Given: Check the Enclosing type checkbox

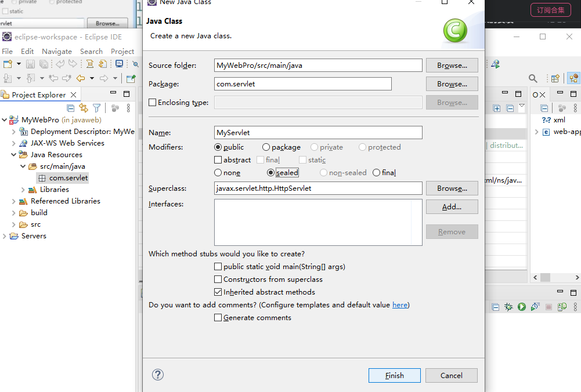Looking at the screenshot, I should pyautogui.click(x=152, y=103).
